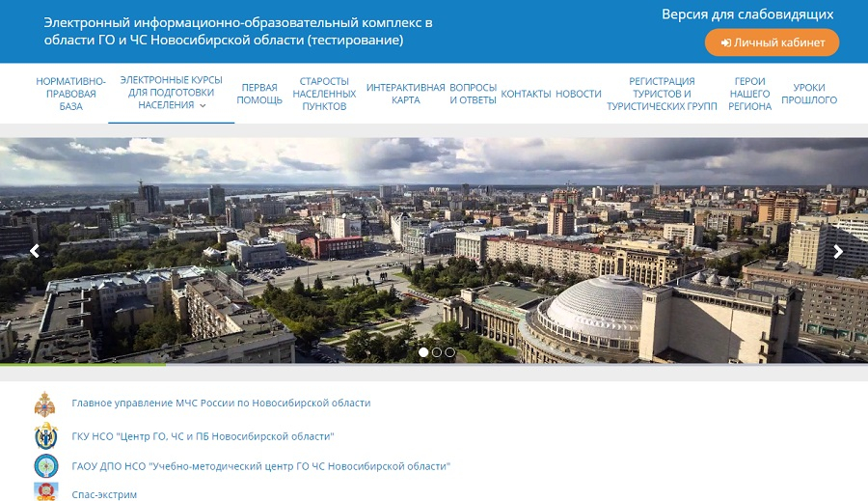Advance carousel with the right arrow
The height and width of the screenshot is (501, 868).
838,251
